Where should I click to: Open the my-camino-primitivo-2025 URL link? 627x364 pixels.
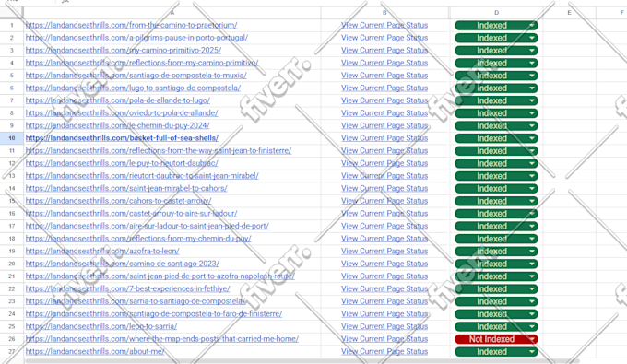[x=124, y=51]
